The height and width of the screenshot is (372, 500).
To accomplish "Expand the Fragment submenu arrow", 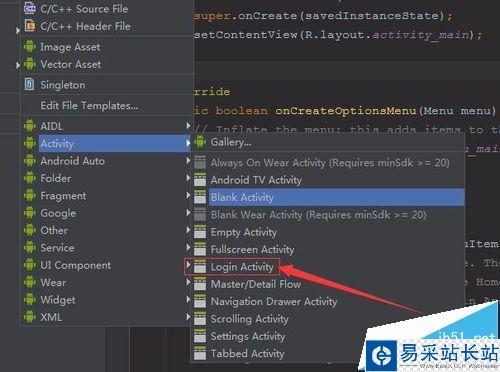I will (188, 195).
